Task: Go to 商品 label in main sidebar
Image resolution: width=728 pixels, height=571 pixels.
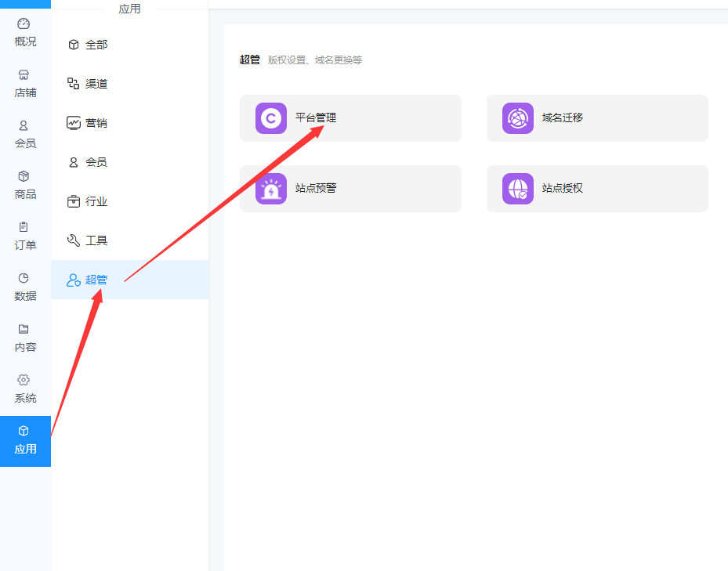Action: click(x=25, y=194)
